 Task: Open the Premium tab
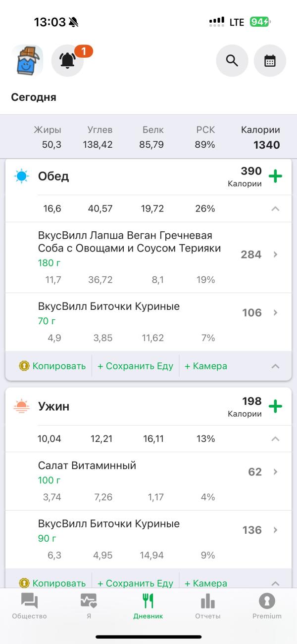[x=267, y=606]
